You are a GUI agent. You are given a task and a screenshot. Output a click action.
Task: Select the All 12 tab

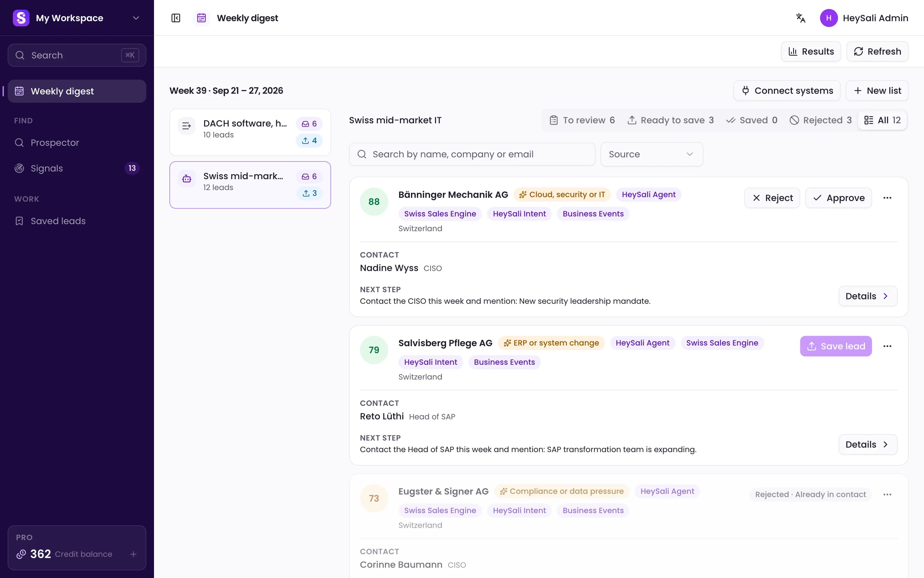tap(882, 120)
